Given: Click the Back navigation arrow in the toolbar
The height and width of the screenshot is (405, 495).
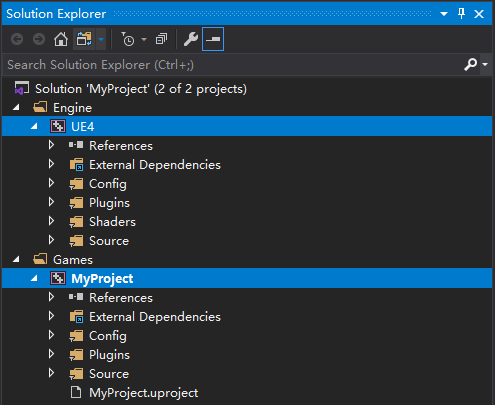Looking at the screenshot, I should [17, 39].
